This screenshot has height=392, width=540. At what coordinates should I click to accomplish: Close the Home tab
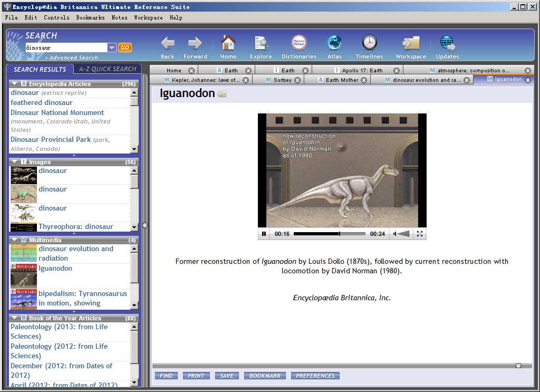(x=191, y=71)
